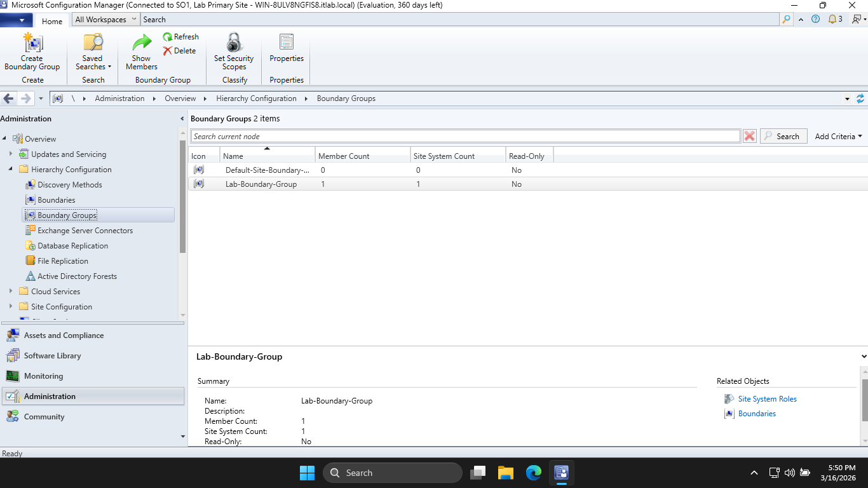
Task: Click the Search current node input field
Action: pos(465,136)
